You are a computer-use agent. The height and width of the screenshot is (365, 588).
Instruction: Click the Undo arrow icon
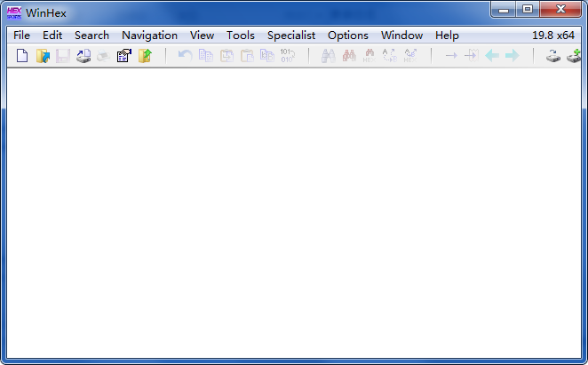pos(186,56)
